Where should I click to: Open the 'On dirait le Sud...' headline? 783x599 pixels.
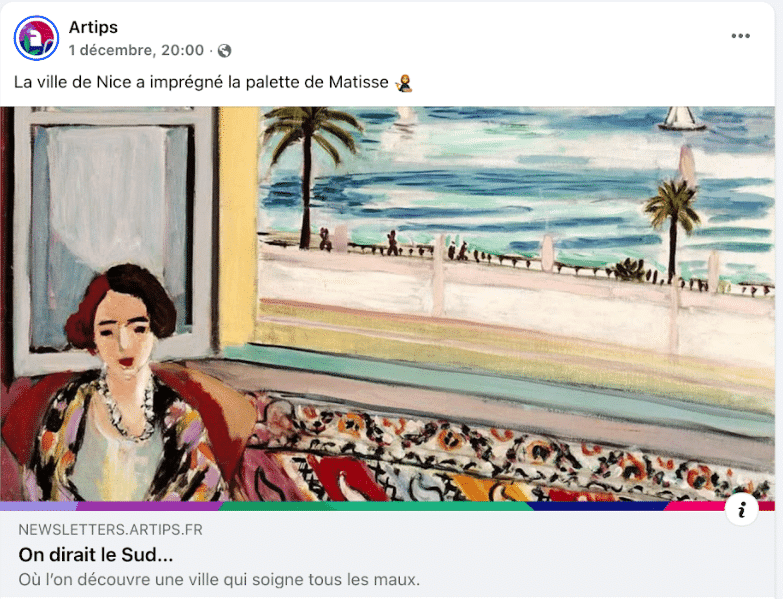click(x=96, y=554)
